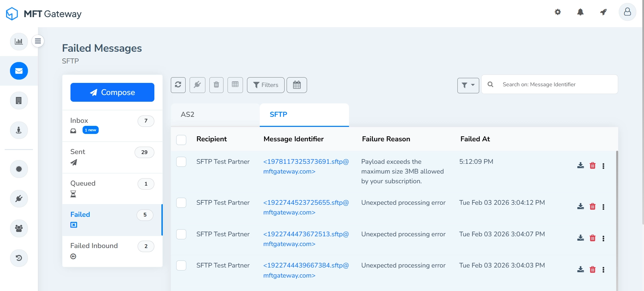The height and width of the screenshot is (291, 644).
Task: Click the table vertical scrollbar
Action: click(617, 221)
